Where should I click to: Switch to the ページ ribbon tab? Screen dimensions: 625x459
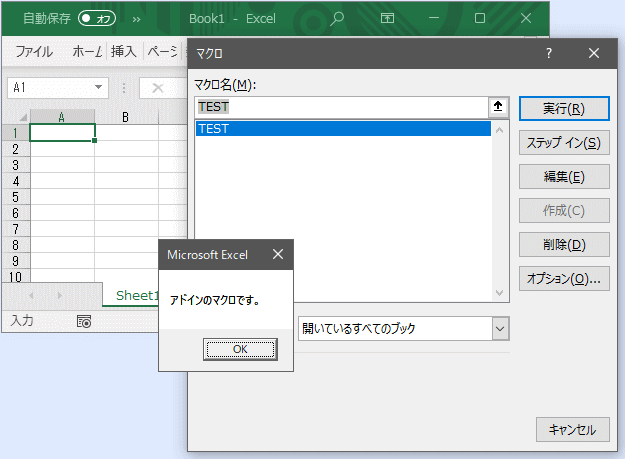[x=162, y=51]
